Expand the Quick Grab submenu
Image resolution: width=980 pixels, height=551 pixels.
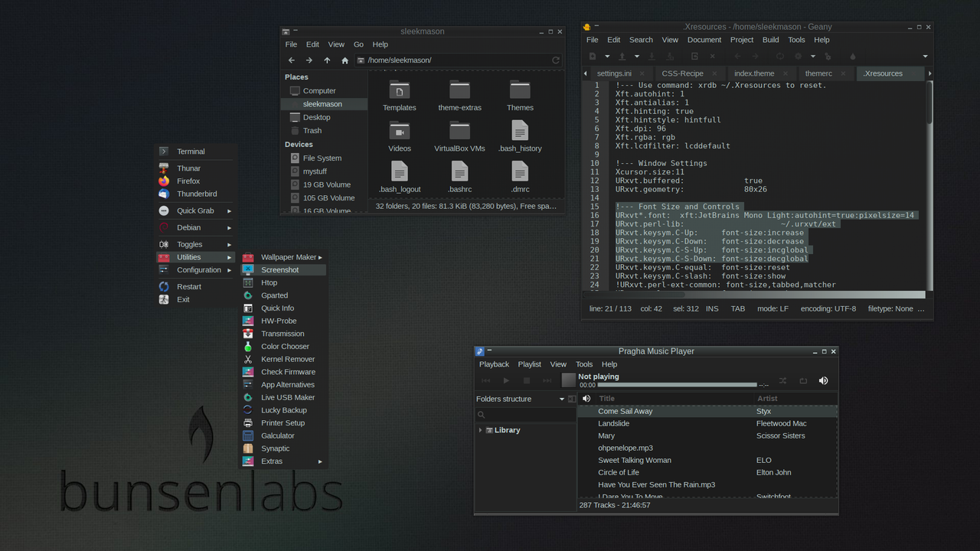pos(195,210)
